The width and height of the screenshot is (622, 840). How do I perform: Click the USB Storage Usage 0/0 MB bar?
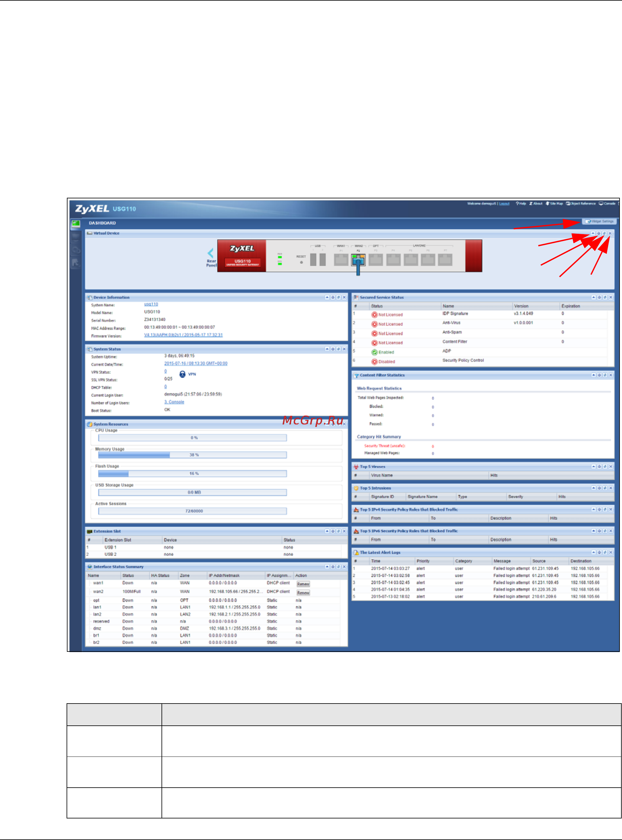(x=192, y=493)
